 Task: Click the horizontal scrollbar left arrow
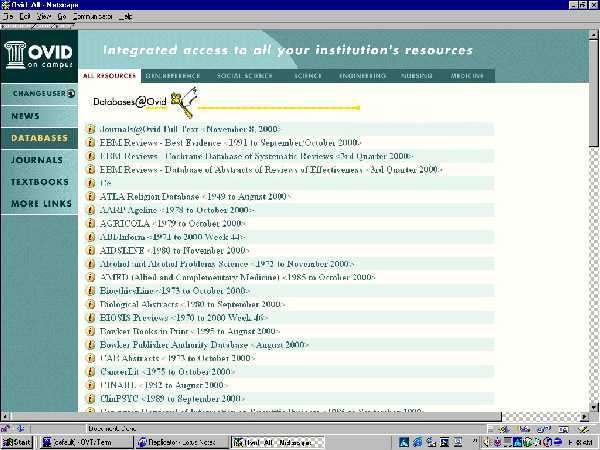point(5,416)
